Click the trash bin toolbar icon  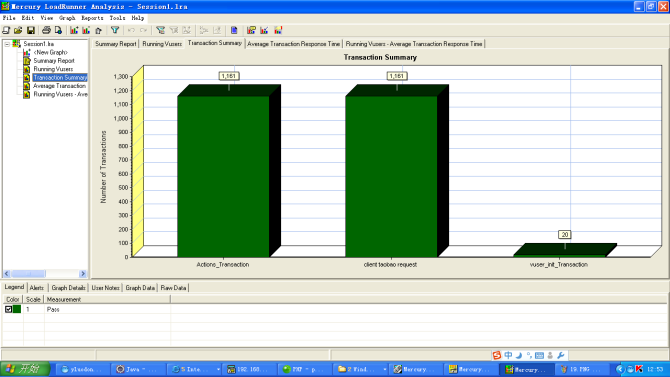coord(99,30)
